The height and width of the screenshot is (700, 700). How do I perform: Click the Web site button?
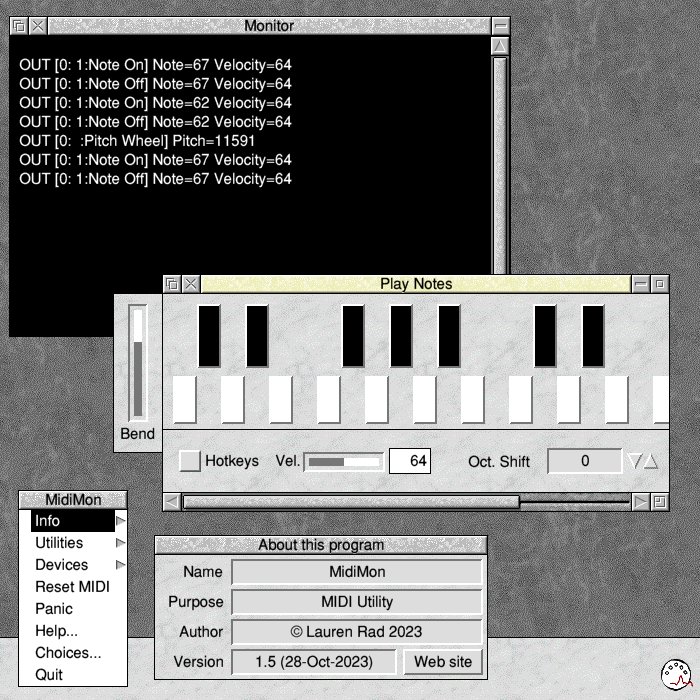pyautogui.click(x=443, y=662)
